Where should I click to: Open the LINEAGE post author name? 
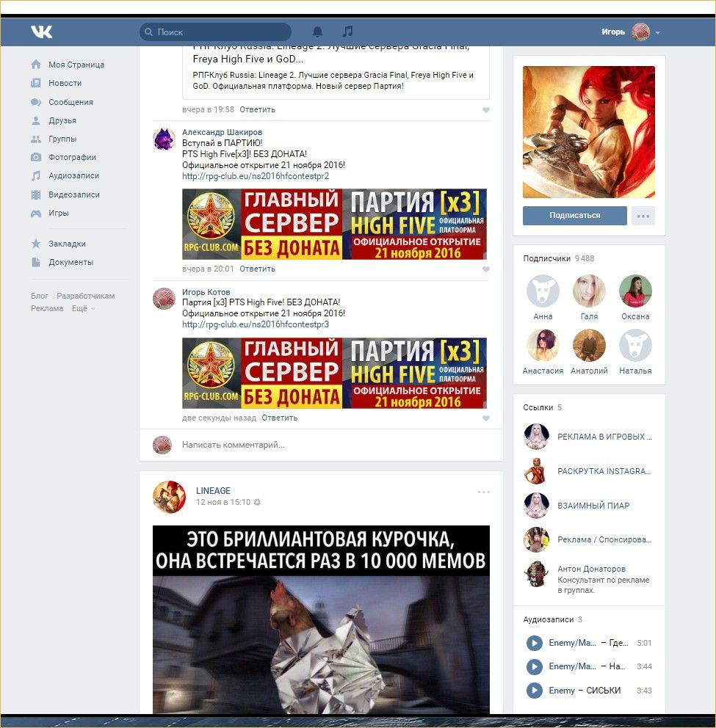[213, 491]
